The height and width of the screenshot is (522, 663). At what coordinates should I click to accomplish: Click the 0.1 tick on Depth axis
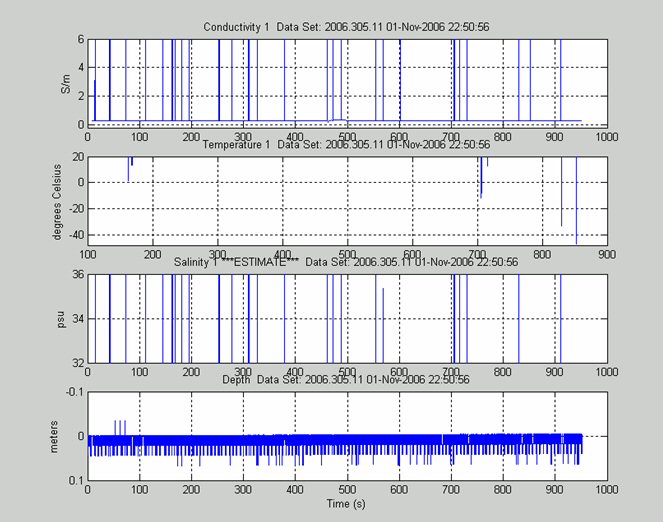(77, 481)
